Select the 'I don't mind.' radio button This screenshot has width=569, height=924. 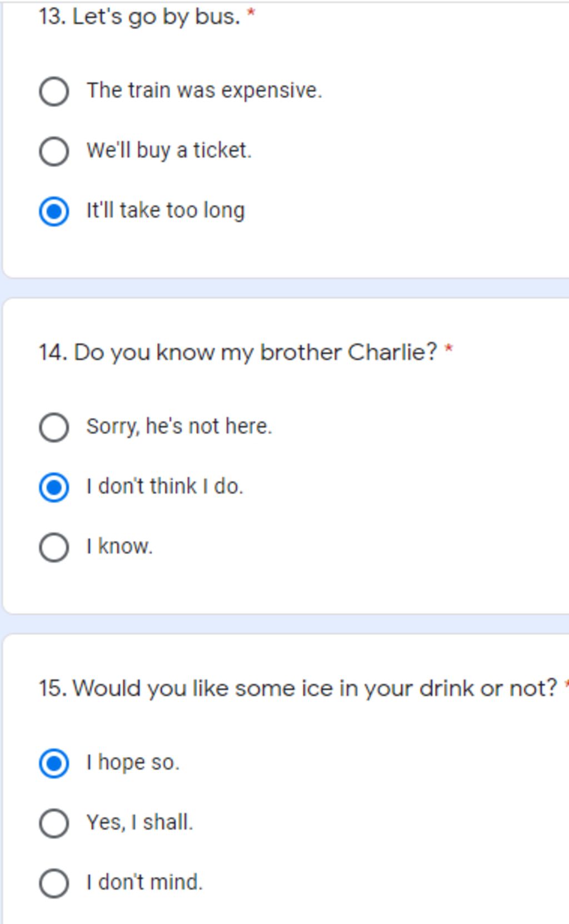[54, 883]
